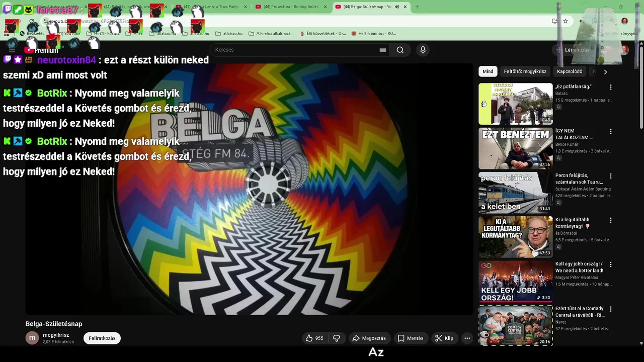The height and width of the screenshot is (362, 644).
Task: Open options menu for "Ez pofátlanság." video
Action: tap(611, 87)
